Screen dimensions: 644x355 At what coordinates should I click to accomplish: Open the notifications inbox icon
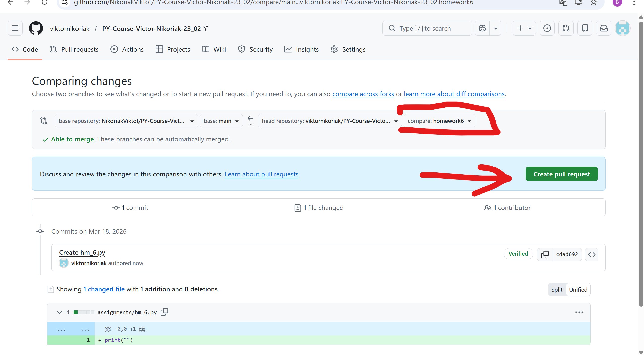point(603,28)
